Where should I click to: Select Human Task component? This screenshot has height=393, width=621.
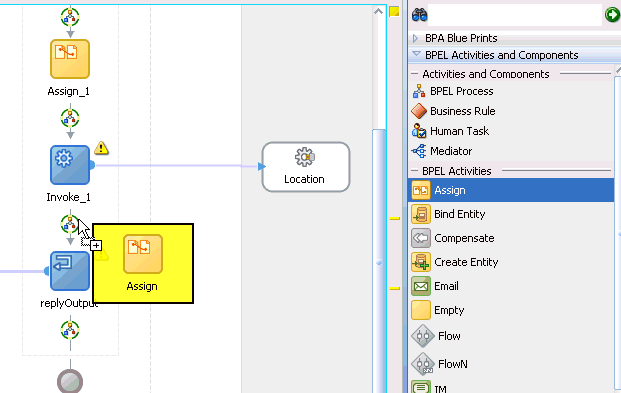[450, 131]
